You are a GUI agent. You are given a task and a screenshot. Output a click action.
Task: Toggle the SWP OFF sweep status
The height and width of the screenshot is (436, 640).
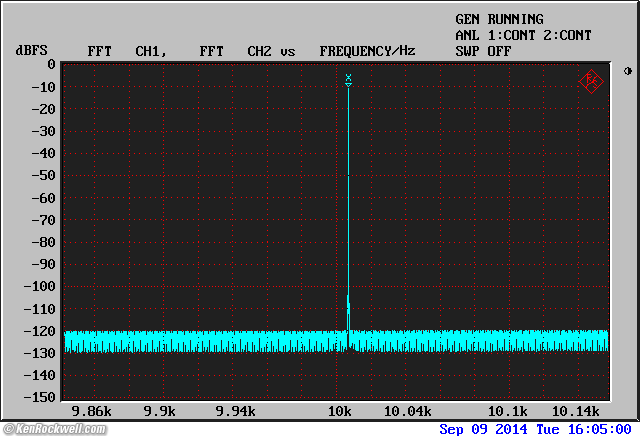click(x=483, y=50)
